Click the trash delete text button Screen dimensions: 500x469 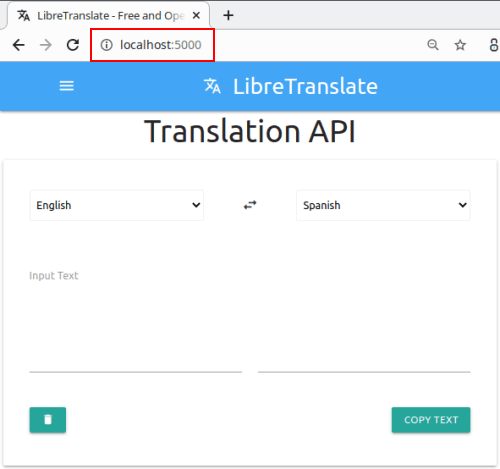click(x=48, y=420)
